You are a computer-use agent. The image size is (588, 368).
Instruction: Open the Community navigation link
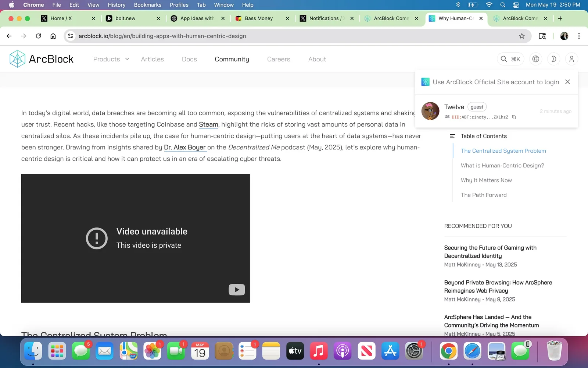pos(232,59)
